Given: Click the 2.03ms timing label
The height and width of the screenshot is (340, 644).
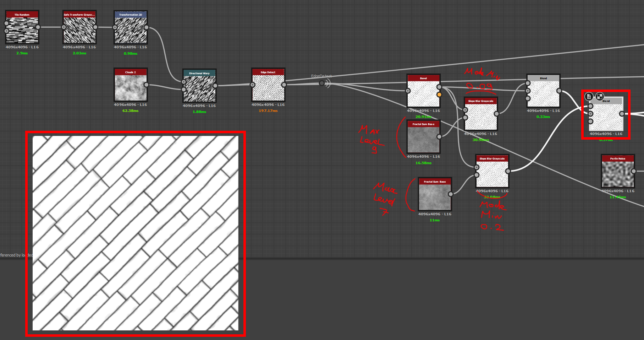Looking at the screenshot, I should point(79,53).
